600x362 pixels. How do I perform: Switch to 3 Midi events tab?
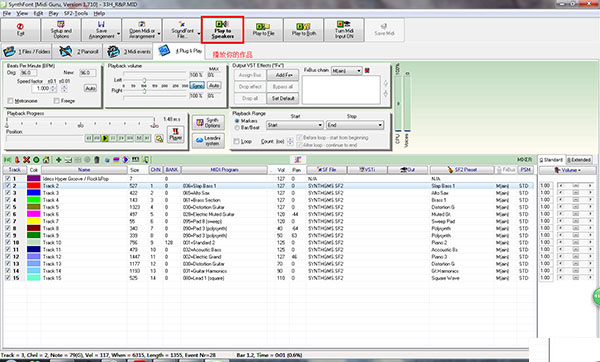point(129,51)
